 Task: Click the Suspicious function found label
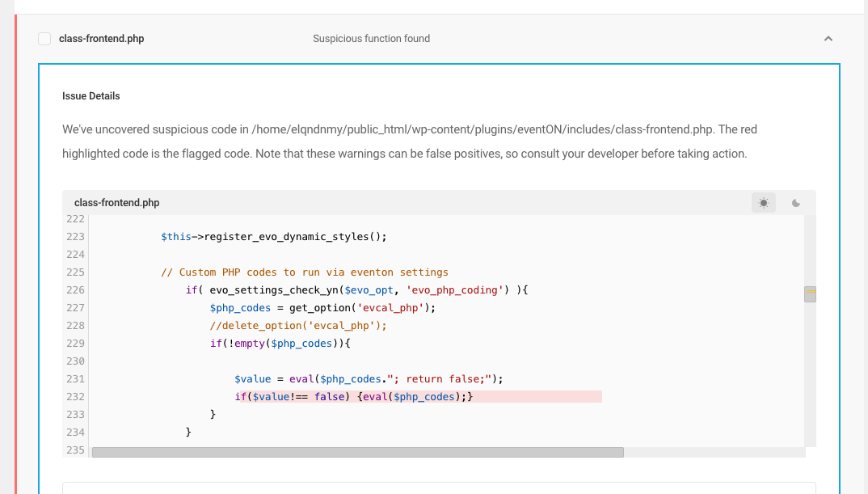pyautogui.click(x=372, y=39)
